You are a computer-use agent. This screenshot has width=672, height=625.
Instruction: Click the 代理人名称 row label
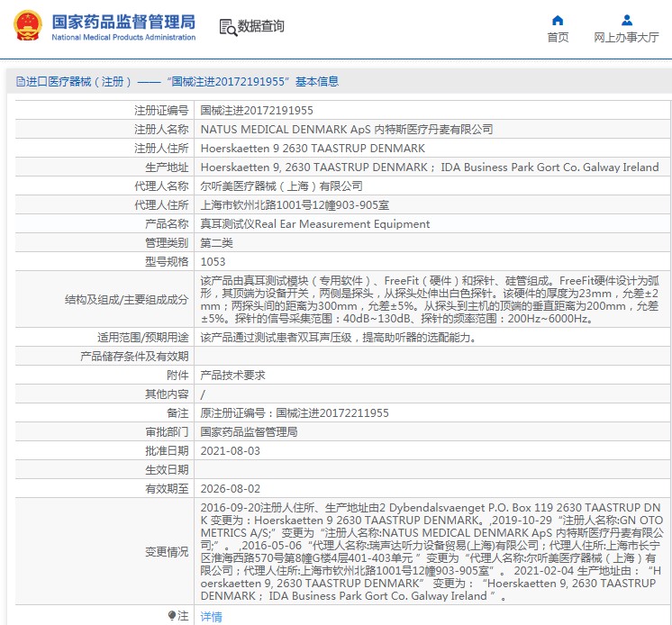point(161,186)
